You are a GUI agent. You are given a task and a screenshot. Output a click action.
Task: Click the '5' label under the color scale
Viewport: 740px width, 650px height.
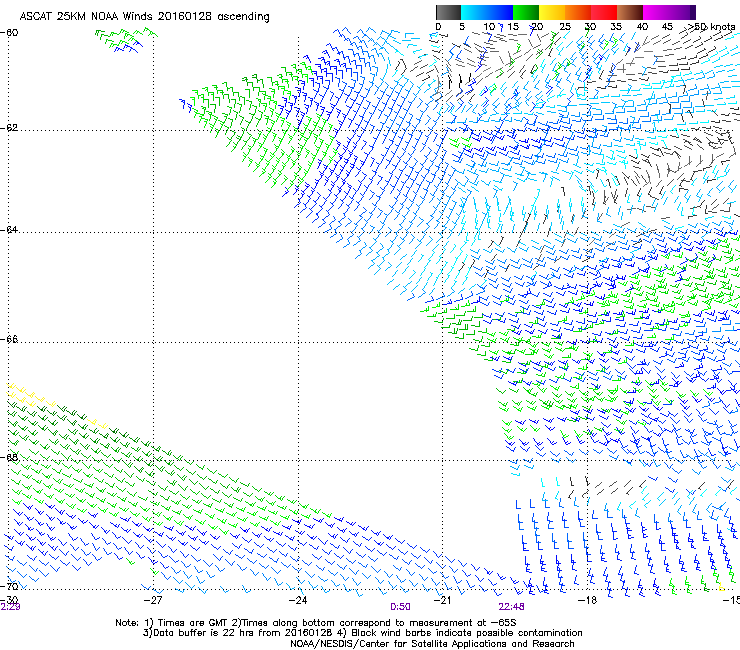coord(462,27)
